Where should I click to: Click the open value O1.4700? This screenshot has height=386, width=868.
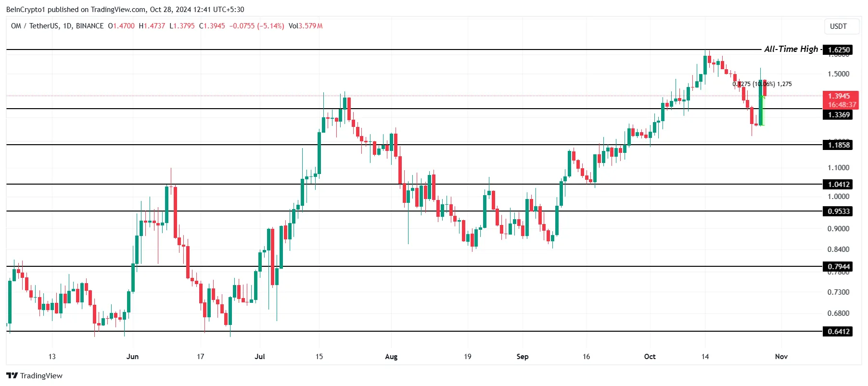(121, 26)
